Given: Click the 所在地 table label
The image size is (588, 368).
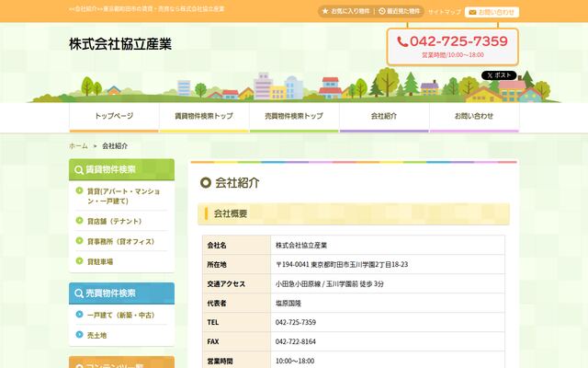Looking at the screenshot, I should (217, 264).
